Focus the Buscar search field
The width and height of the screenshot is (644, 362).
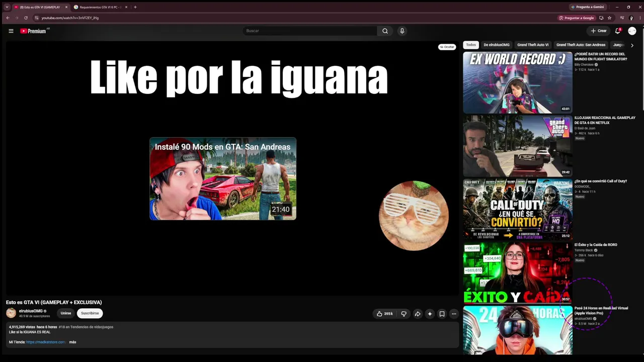[310, 31]
